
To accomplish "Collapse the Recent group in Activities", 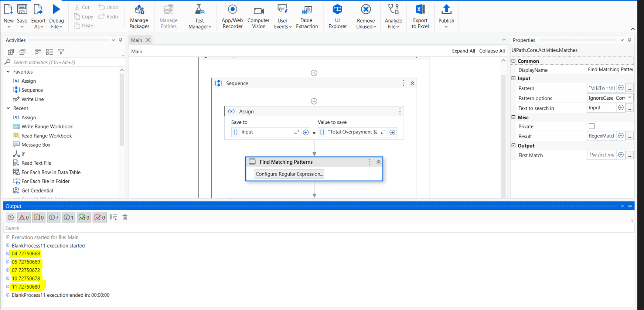I will coord(8,108).
